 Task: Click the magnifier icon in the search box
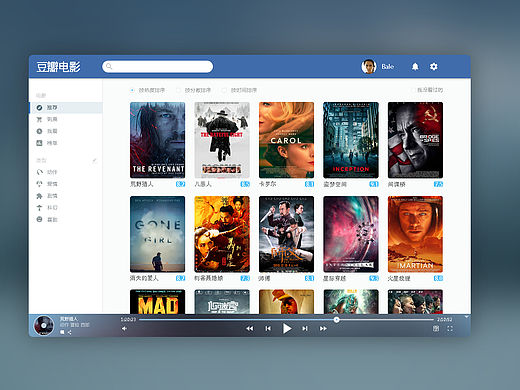(109, 66)
